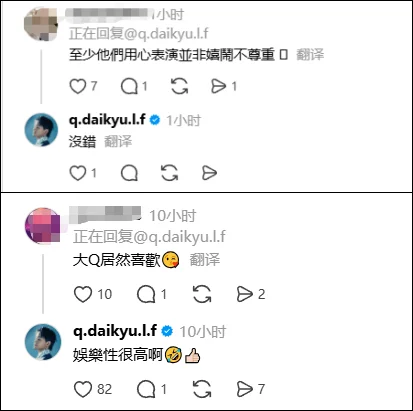Reply to the 大Q居然喜歡 comment

tap(146, 294)
